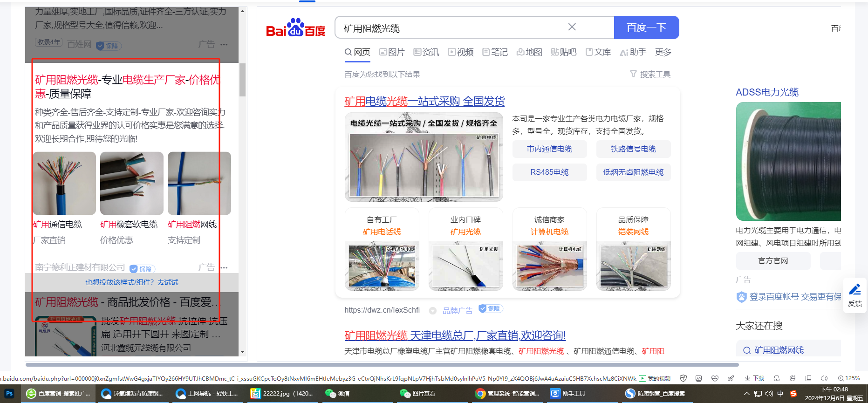
Task: Open the 天津电缆总厂 厂家直销 result link
Action: 455,335
